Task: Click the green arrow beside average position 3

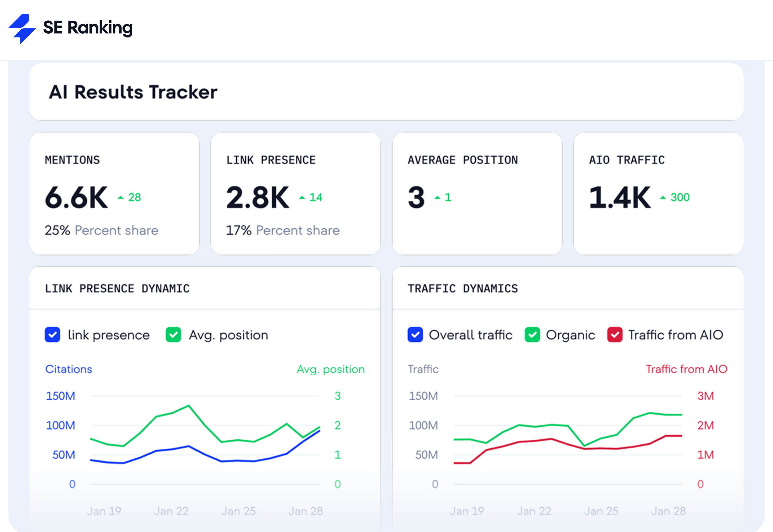Action: click(x=437, y=197)
